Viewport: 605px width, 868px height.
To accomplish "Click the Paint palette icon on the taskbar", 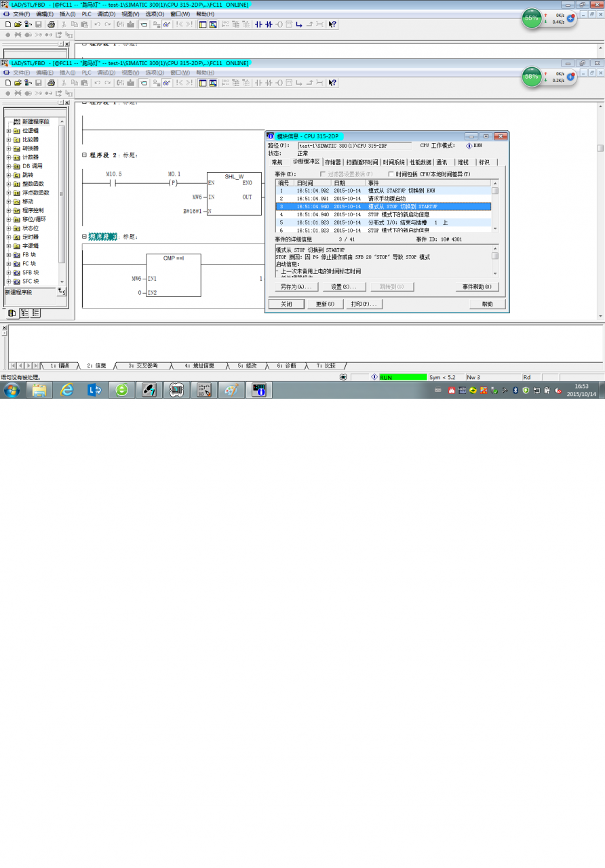I will (x=231, y=390).
